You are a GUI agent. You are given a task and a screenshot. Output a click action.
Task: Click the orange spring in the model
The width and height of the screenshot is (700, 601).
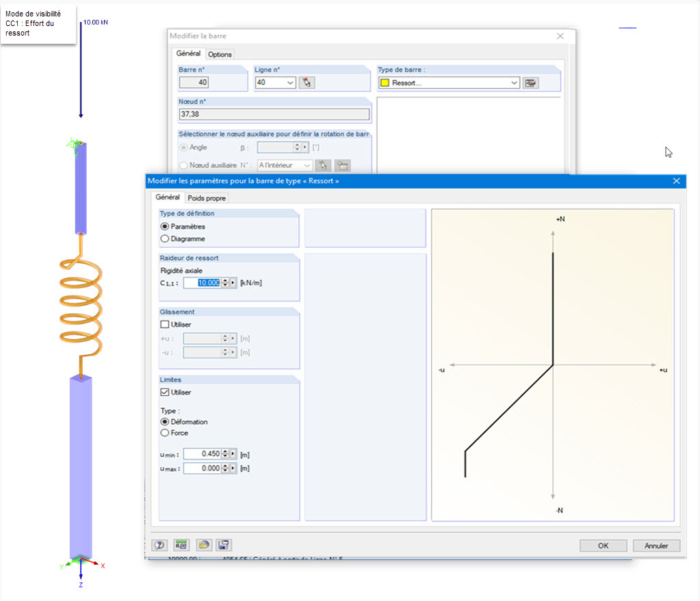pos(81,306)
